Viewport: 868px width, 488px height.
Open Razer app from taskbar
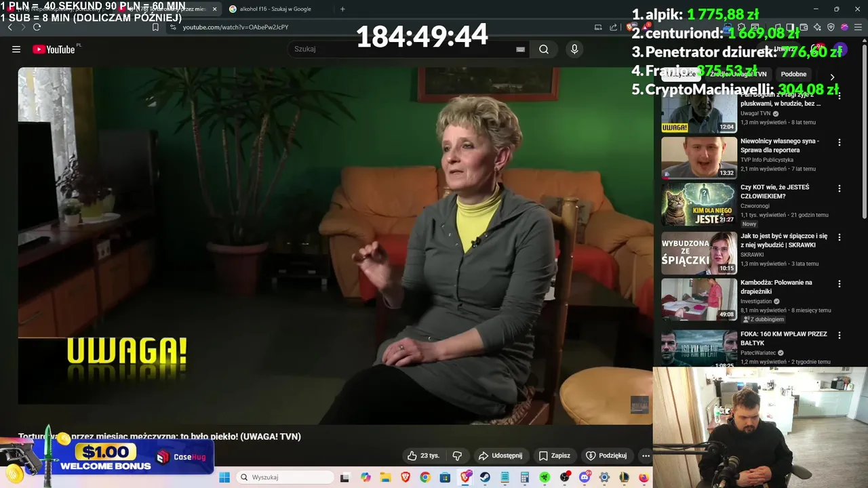point(545,477)
